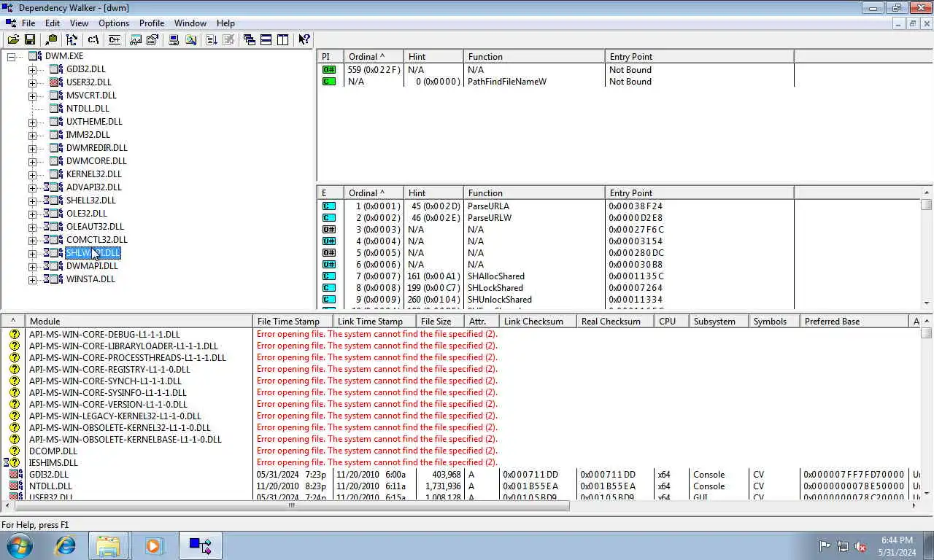The width and height of the screenshot is (934, 560).
Task: Open the Window menu
Action: tap(190, 23)
